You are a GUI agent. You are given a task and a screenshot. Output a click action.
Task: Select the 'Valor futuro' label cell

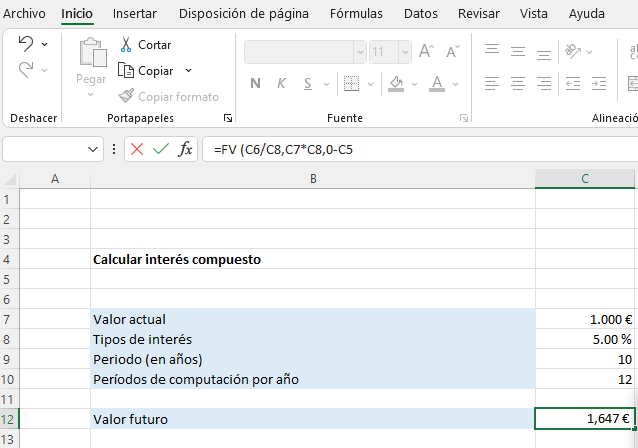point(313,419)
